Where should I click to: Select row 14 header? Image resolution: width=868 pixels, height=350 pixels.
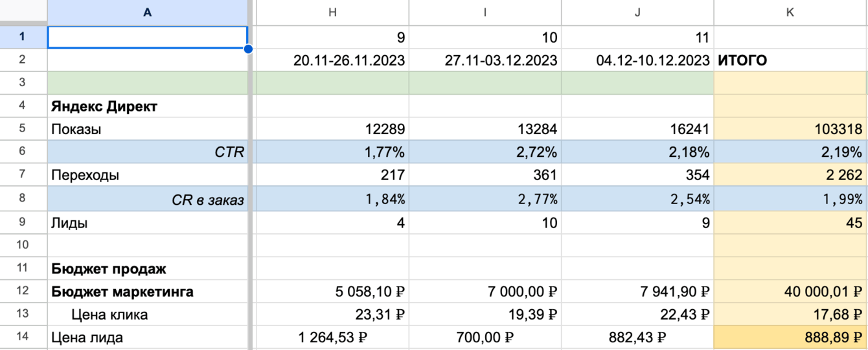pos(23,338)
